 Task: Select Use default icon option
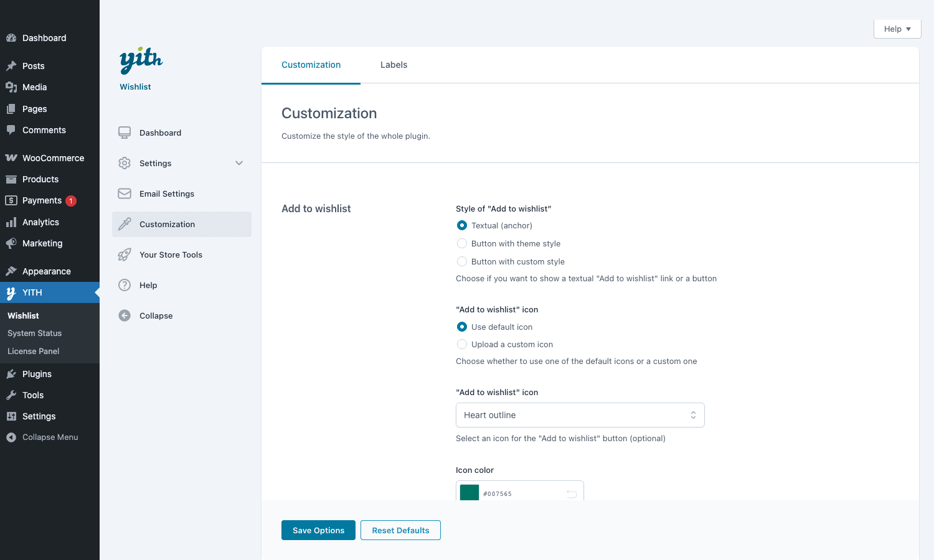[x=462, y=327]
